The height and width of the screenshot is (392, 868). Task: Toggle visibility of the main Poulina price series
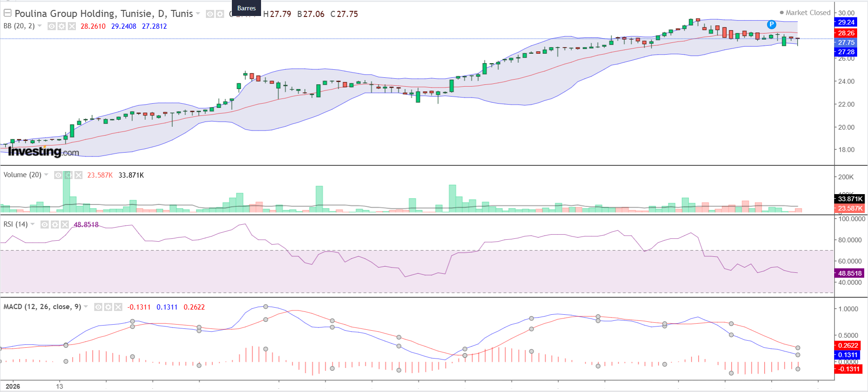pos(210,14)
